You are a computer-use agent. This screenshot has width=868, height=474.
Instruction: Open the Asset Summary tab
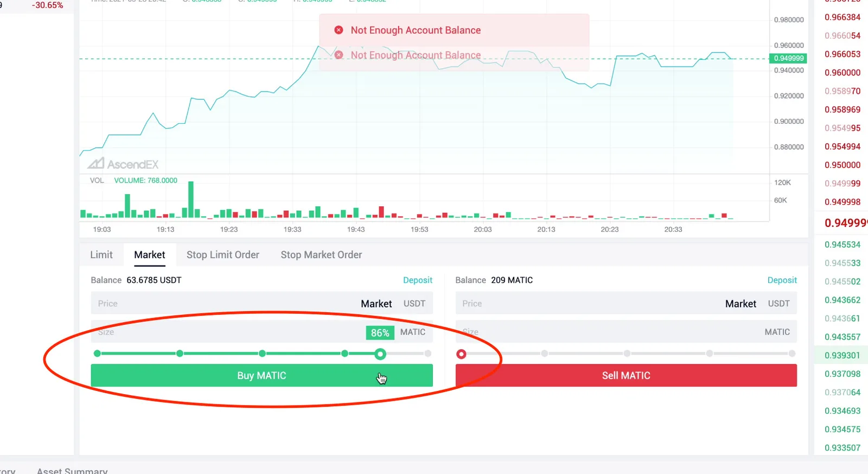[72, 470]
